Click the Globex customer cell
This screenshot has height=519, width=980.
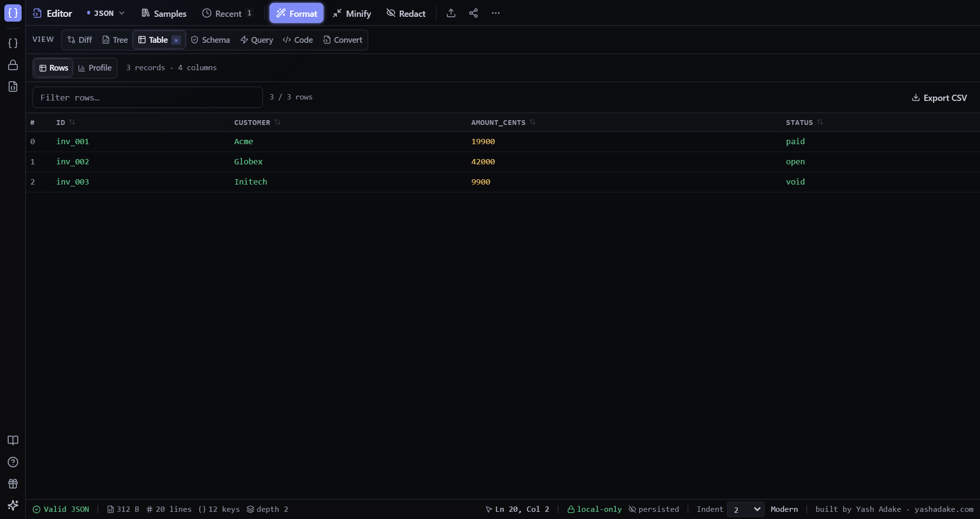(x=248, y=162)
